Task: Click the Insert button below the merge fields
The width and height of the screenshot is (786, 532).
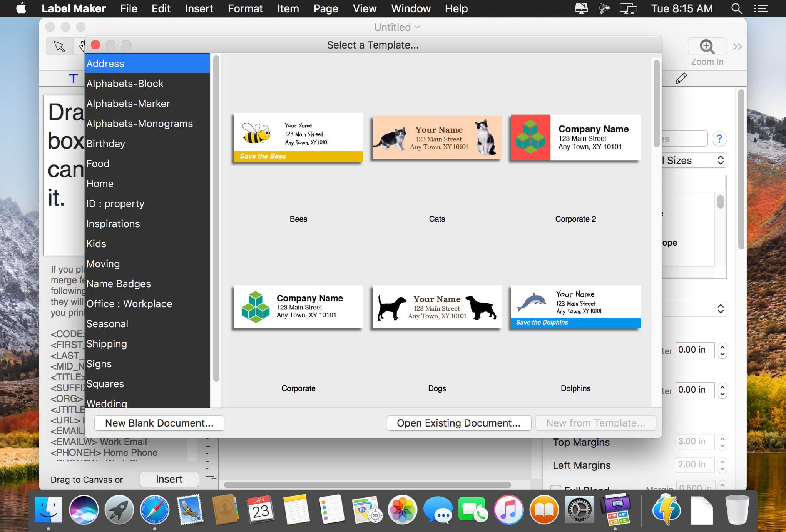Action: (x=169, y=479)
